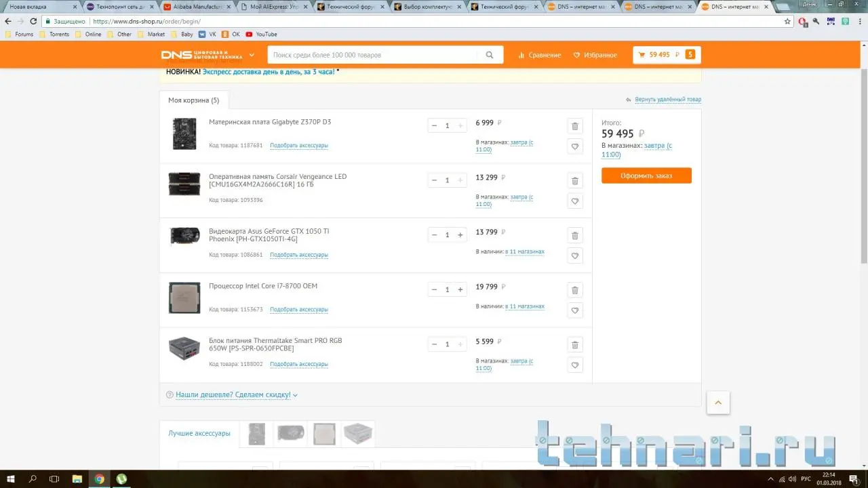Add Asus GTX 1050 Ti to wishlist
The height and width of the screenshot is (488, 868).
pyautogui.click(x=575, y=256)
